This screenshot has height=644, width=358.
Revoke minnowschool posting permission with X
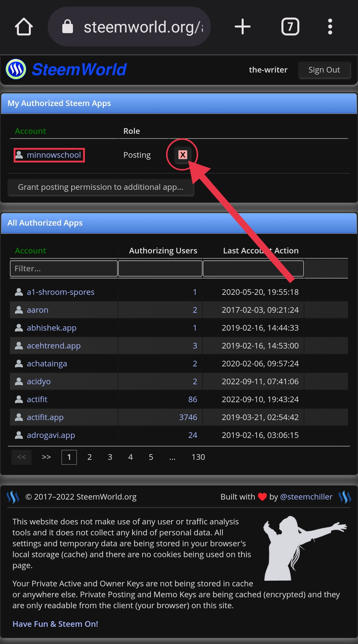pyautogui.click(x=183, y=155)
